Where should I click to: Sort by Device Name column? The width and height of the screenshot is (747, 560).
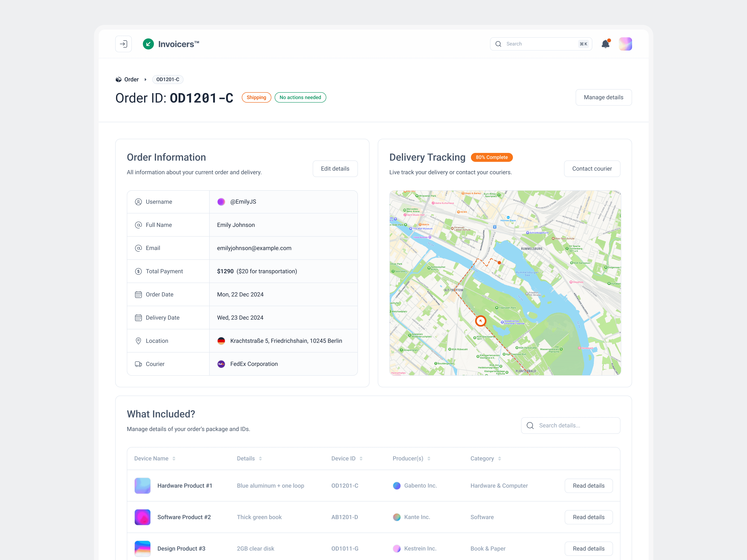click(x=174, y=458)
